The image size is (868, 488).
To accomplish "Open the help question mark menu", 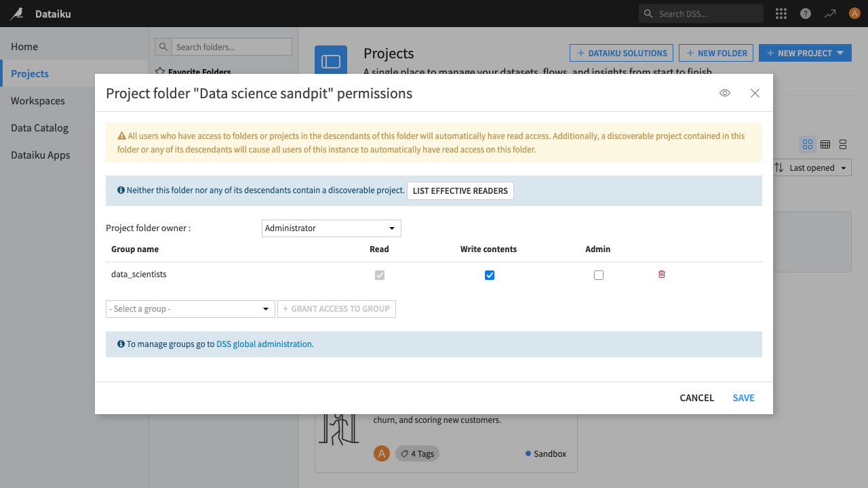I will 806,14.
